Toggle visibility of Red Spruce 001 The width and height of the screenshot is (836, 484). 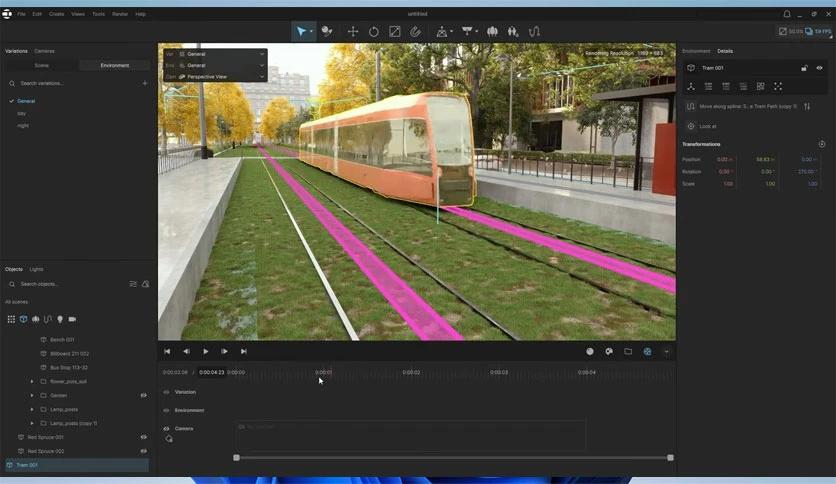[143, 437]
